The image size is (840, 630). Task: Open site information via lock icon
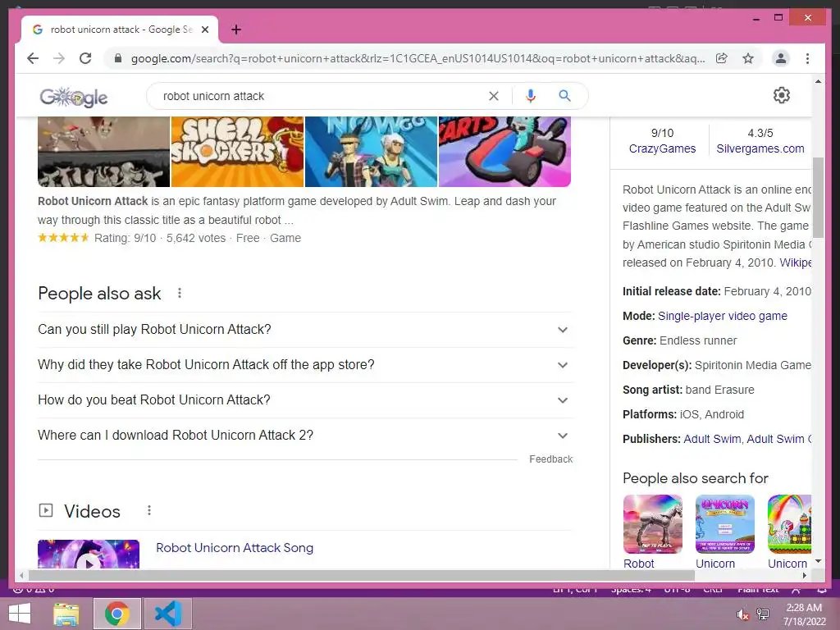(x=118, y=58)
